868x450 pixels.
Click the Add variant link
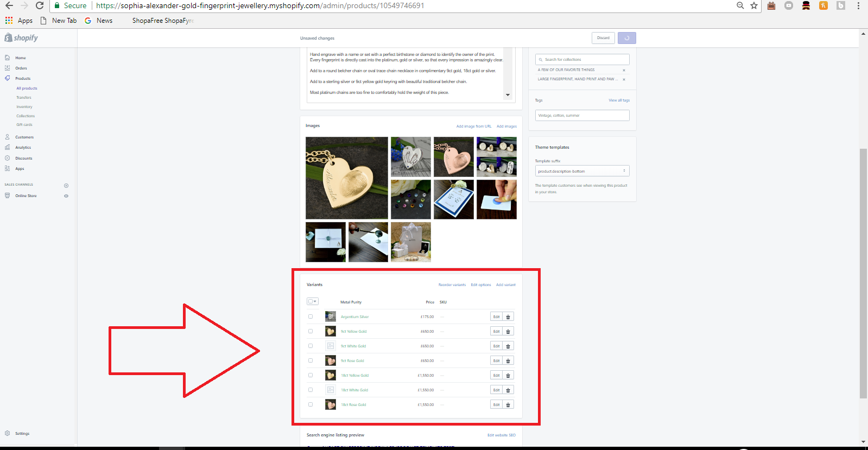coord(505,285)
